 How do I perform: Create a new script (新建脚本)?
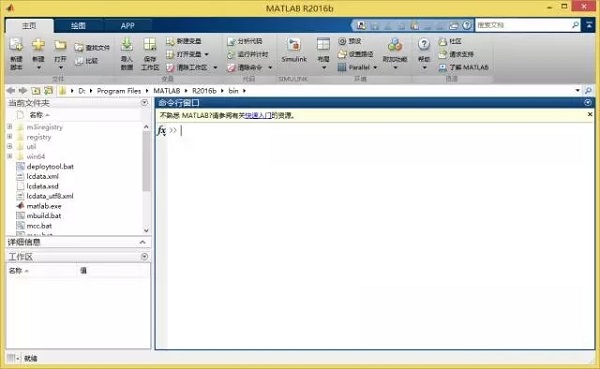point(16,54)
